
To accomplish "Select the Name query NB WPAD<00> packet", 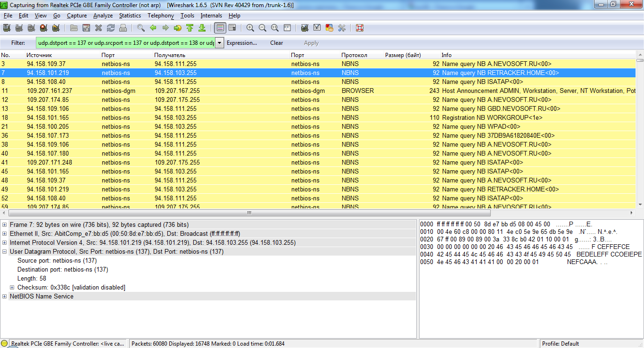I will coord(318,127).
